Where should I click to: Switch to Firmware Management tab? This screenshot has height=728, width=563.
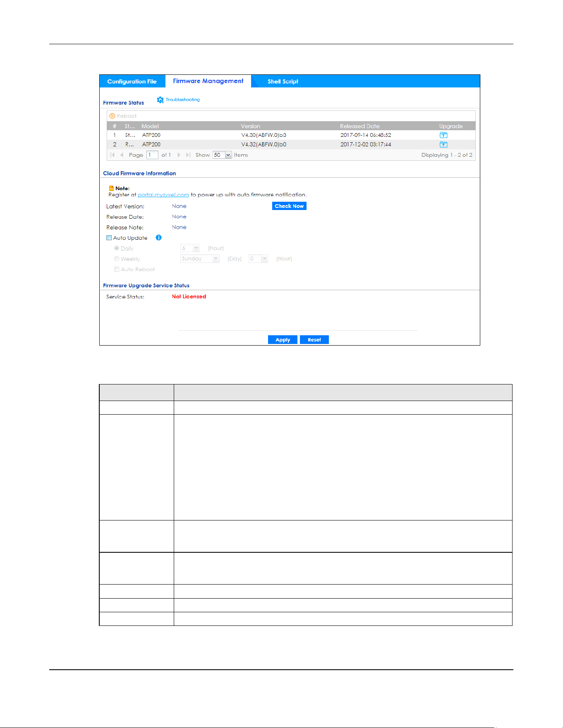click(x=208, y=81)
